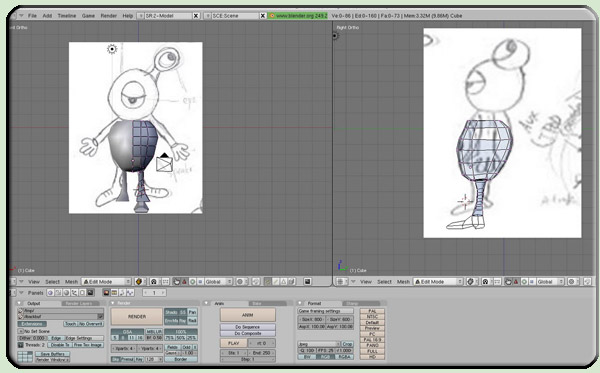This screenshot has width=600, height=373.
Task: Select translate manipulator triangle in left viewport
Action: [x=184, y=282]
